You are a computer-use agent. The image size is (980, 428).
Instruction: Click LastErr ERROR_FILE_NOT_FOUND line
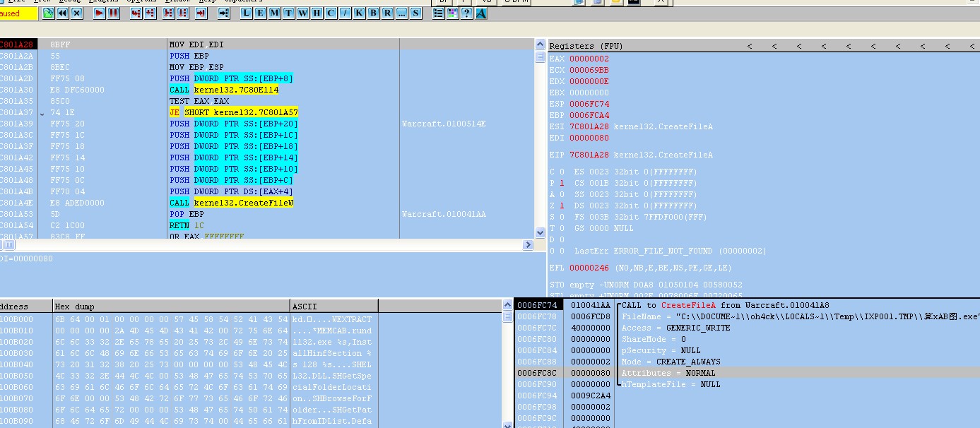(x=670, y=251)
